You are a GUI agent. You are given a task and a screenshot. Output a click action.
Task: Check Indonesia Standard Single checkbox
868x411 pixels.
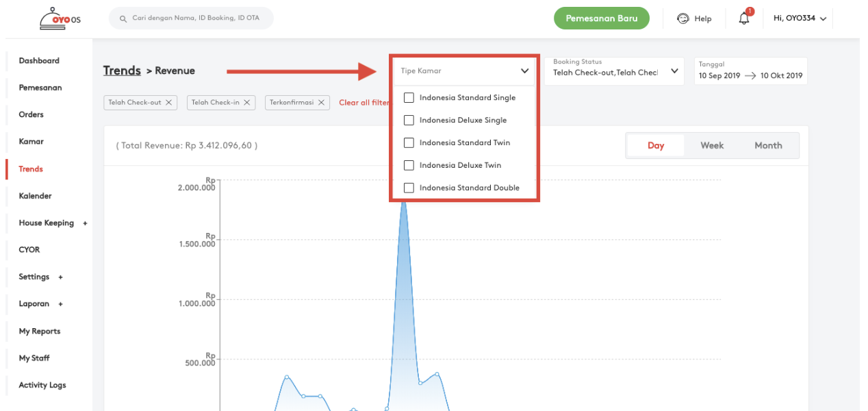(x=409, y=97)
